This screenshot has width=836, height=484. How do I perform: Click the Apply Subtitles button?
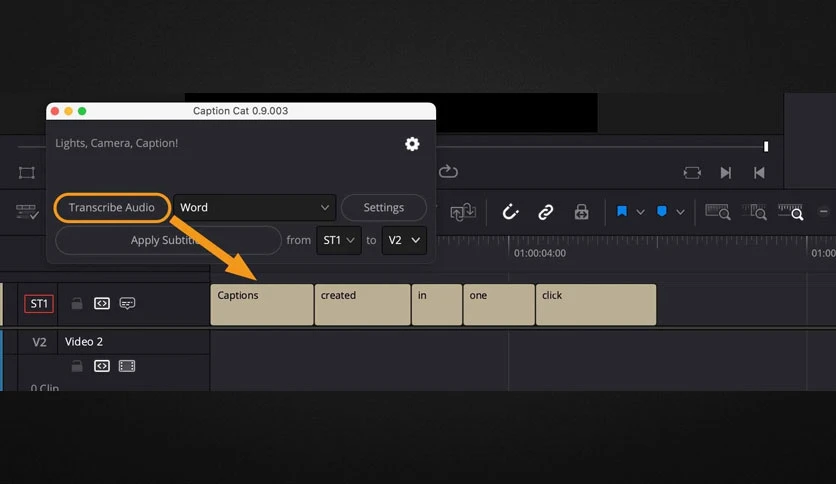point(168,240)
